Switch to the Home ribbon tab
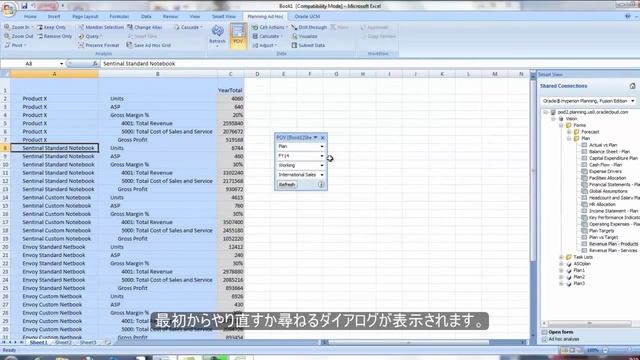Viewport: 640px width, 360px height. (x=30, y=16)
